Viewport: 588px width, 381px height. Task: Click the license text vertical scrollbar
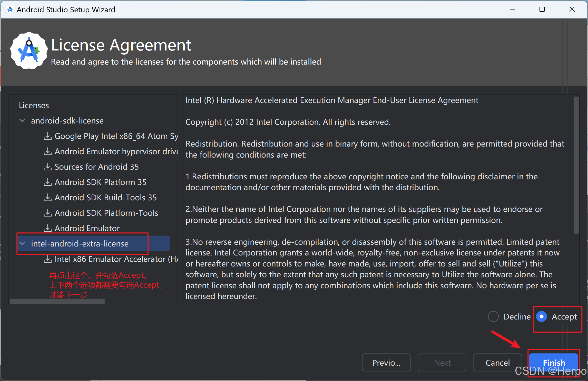(x=576, y=165)
